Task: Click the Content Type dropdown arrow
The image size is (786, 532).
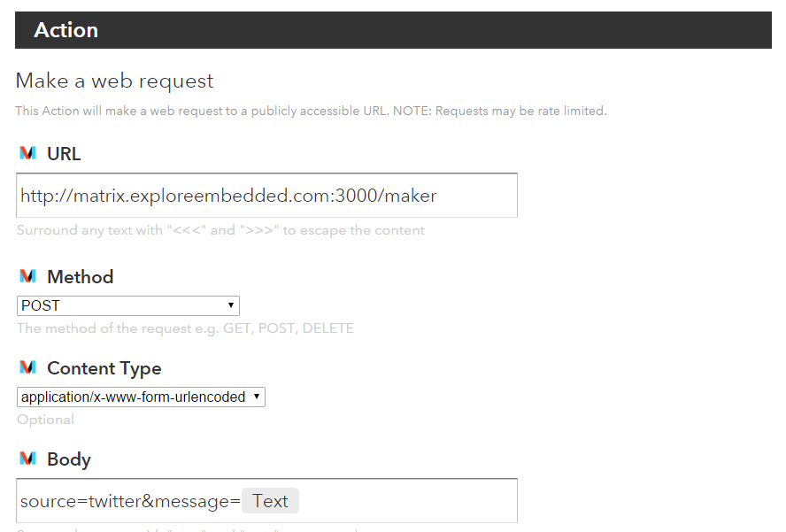Action: (x=256, y=397)
